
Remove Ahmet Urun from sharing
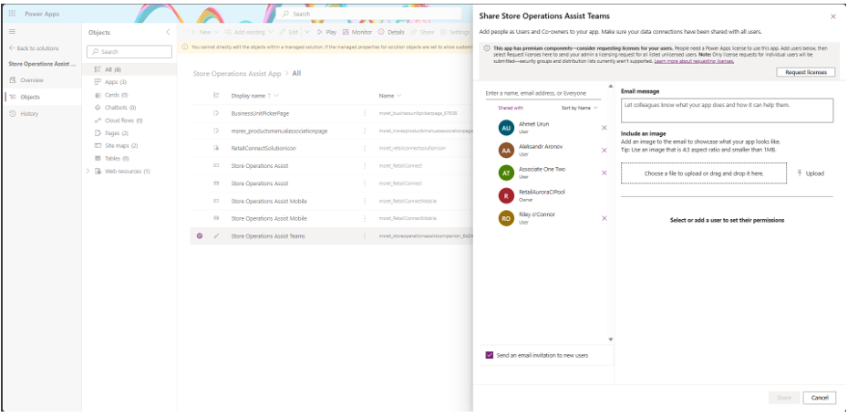tap(604, 128)
